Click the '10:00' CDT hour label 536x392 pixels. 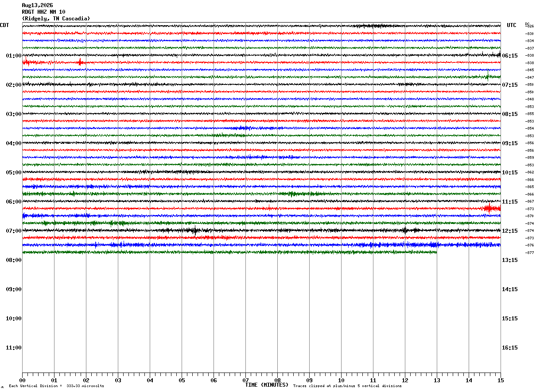(13, 319)
